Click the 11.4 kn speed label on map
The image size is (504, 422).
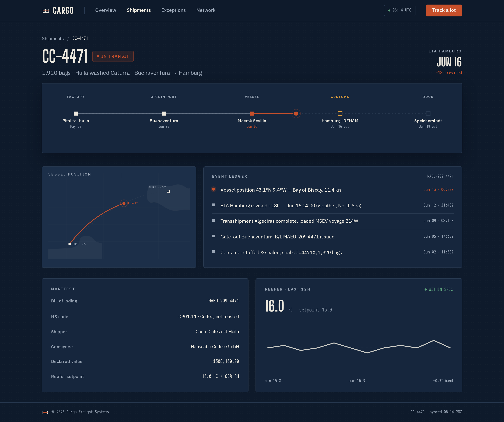pyautogui.click(x=133, y=203)
